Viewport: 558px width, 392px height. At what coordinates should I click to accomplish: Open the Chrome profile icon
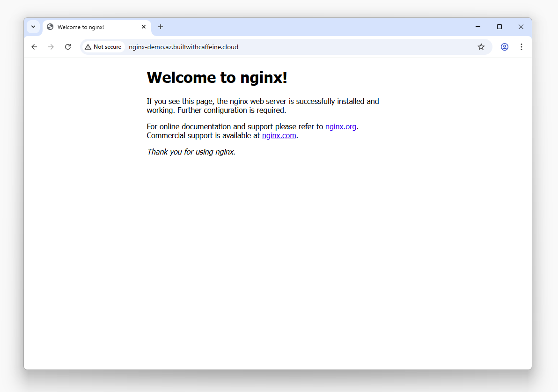504,47
